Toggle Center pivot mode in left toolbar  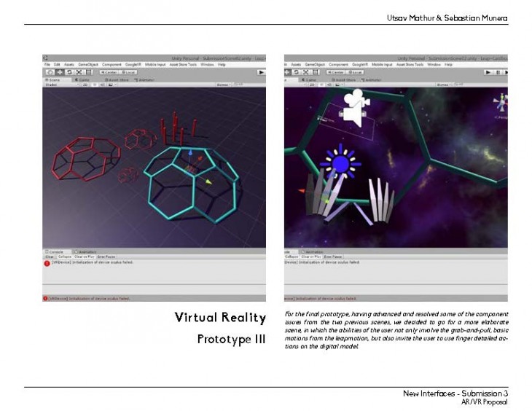click(x=110, y=72)
